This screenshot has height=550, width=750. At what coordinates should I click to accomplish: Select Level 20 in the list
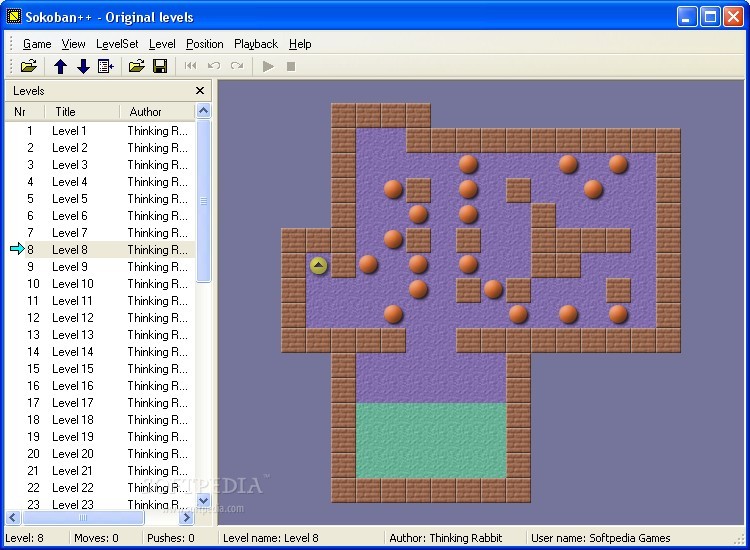coord(100,453)
